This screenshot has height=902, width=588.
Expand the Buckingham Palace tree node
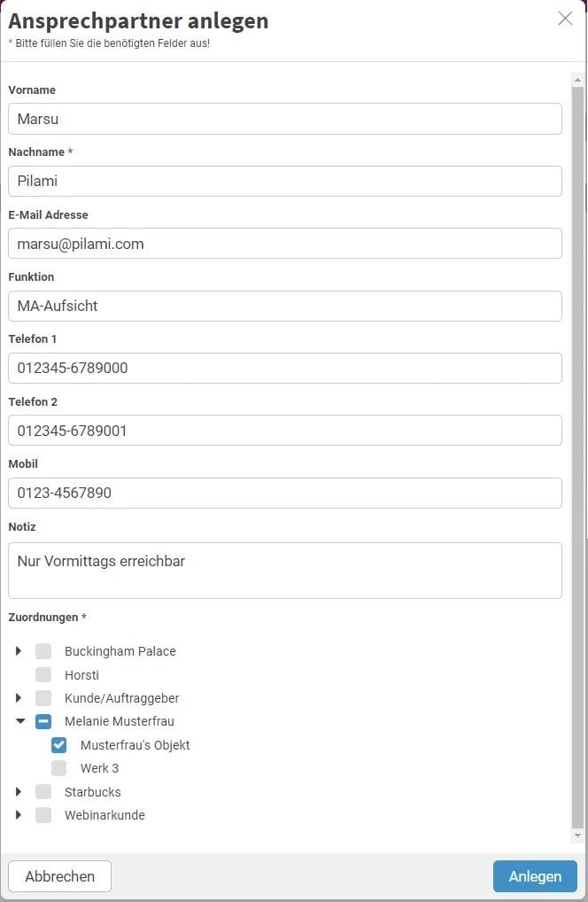pos(19,651)
